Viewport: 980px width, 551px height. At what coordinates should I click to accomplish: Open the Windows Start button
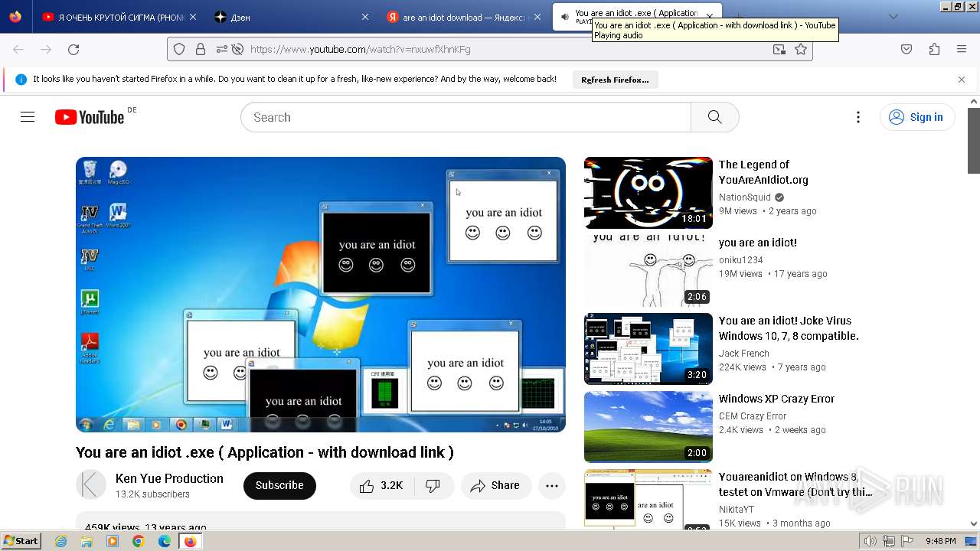(x=21, y=541)
